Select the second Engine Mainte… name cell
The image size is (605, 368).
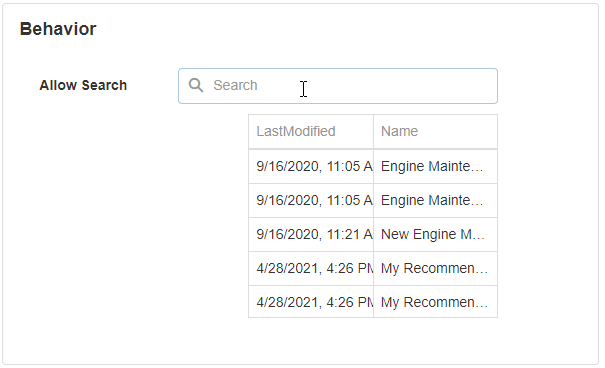point(435,201)
